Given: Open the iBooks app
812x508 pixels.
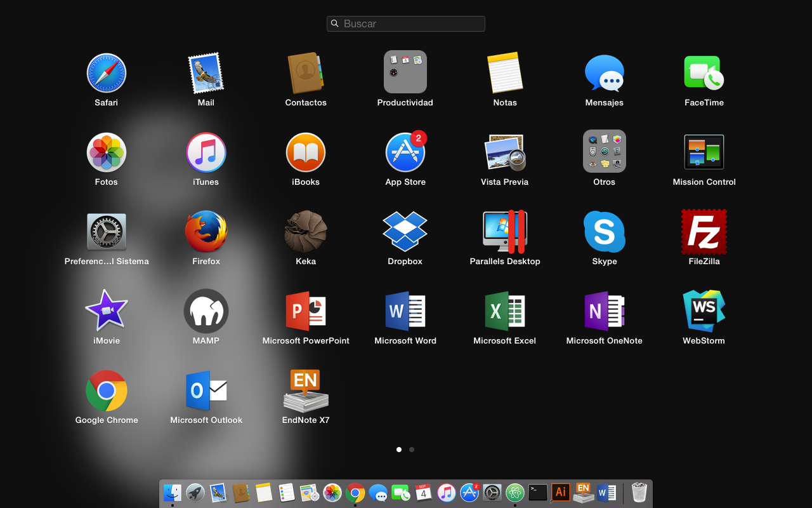Looking at the screenshot, I should (x=306, y=152).
